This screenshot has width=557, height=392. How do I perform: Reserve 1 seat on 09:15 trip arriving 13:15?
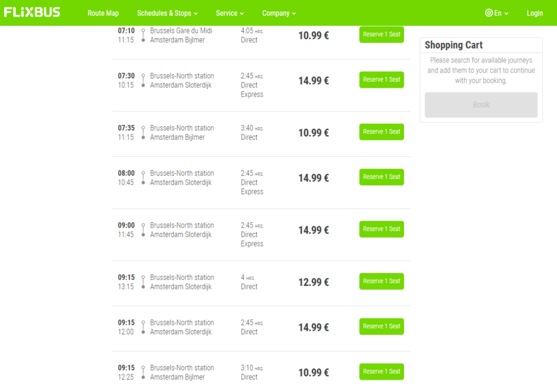382,281
